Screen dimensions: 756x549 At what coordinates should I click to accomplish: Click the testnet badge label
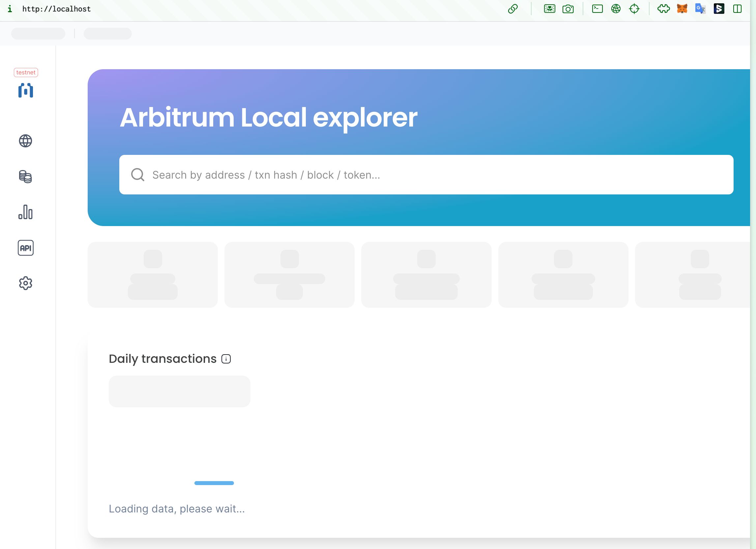(x=26, y=72)
